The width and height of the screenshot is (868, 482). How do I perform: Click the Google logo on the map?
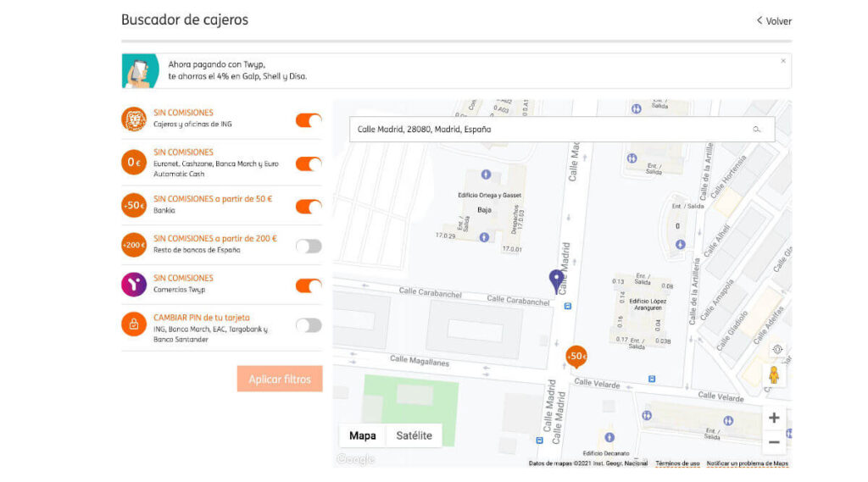coord(356,459)
